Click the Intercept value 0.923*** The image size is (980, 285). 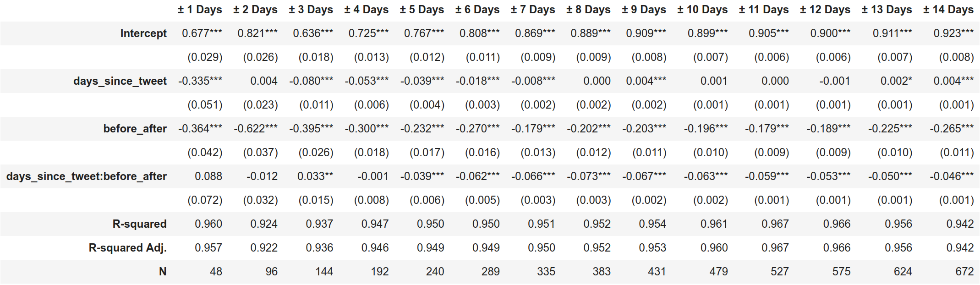point(954,33)
